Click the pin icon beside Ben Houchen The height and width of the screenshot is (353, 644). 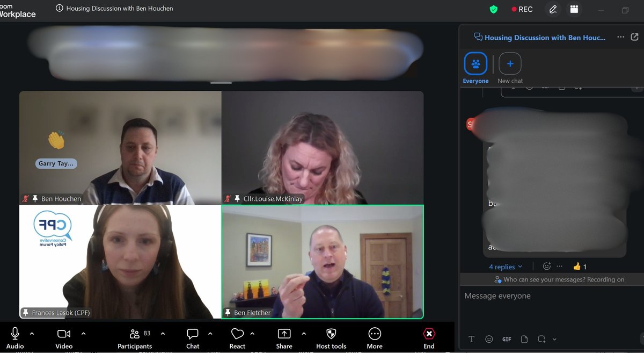coord(35,199)
